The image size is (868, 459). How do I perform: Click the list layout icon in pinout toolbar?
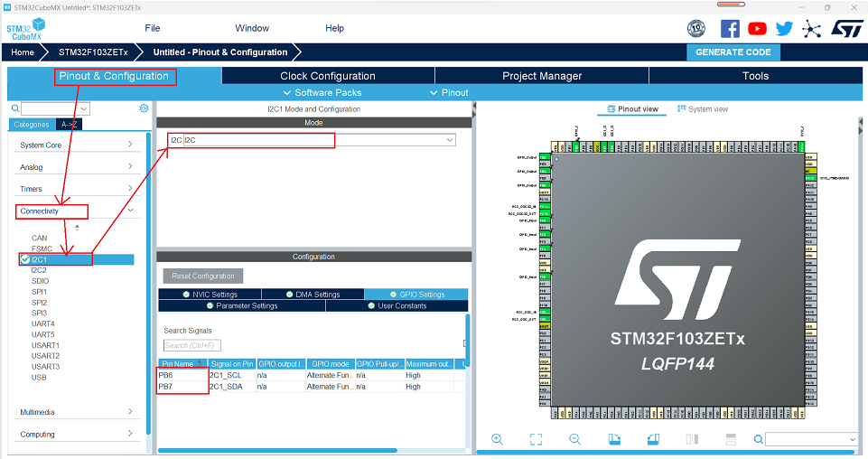731,440
